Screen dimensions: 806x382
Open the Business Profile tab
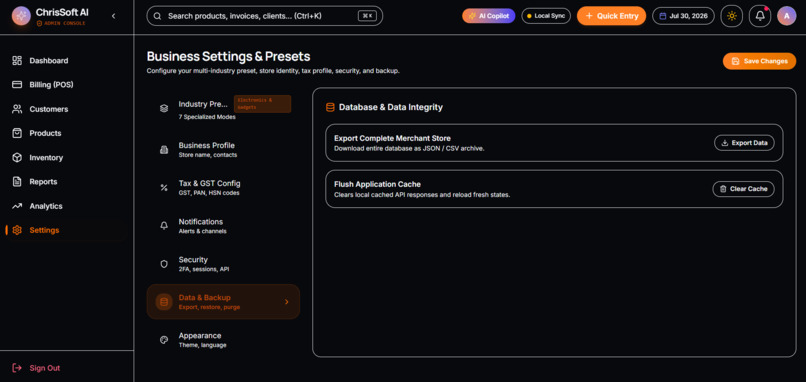(223, 150)
